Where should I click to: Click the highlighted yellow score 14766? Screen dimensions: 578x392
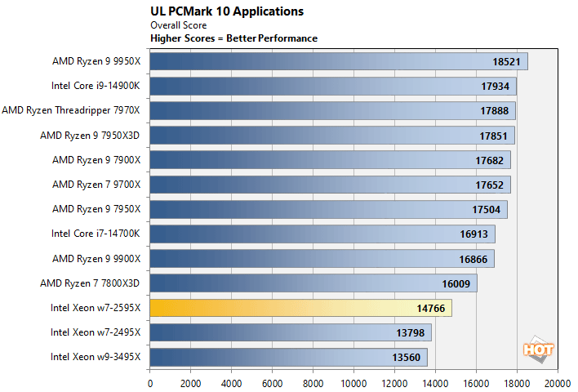click(x=430, y=308)
